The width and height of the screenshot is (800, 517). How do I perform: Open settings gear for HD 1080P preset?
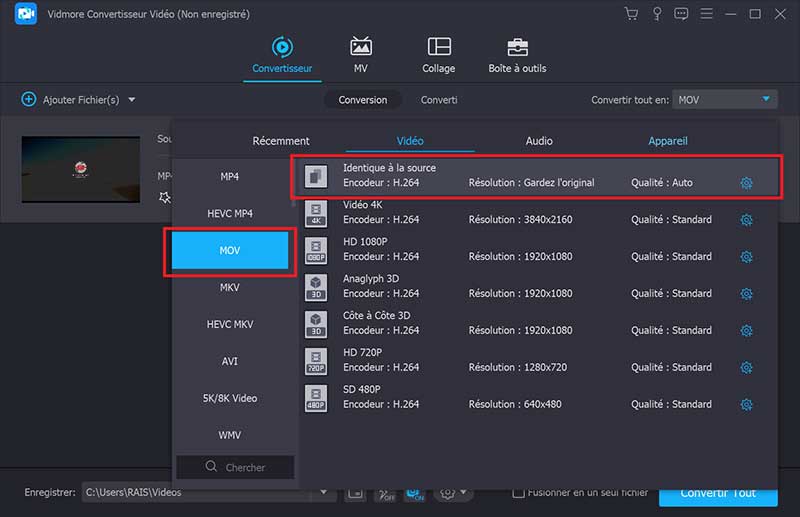tap(746, 257)
